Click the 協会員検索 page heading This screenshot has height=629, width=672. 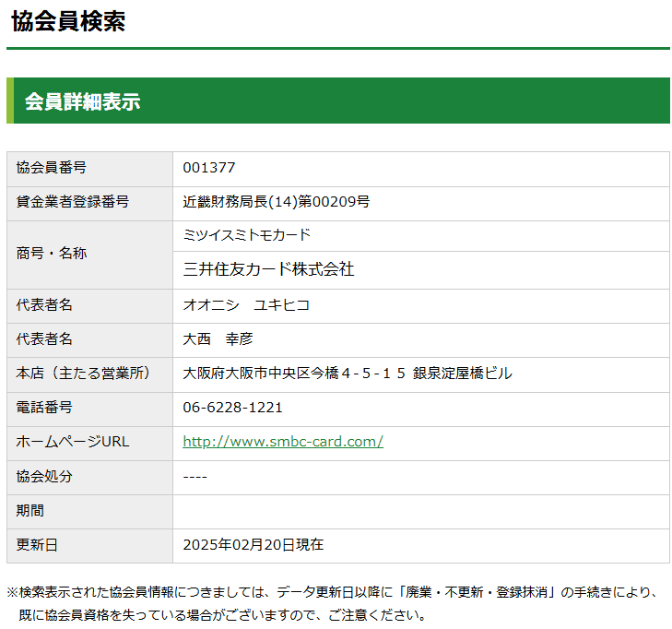point(68,22)
